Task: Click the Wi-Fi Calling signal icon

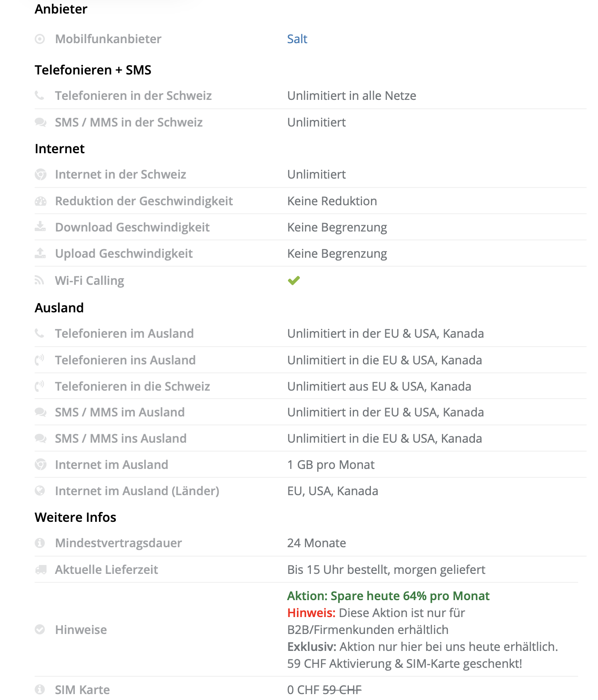Action: (39, 280)
